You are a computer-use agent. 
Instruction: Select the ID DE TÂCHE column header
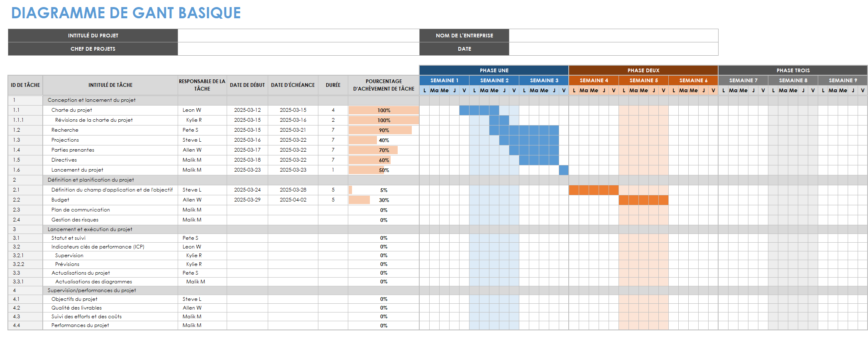[x=25, y=85]
